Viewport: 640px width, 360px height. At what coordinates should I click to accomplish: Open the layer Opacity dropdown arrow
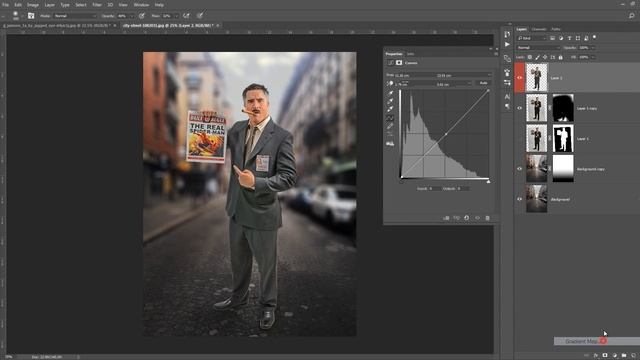point(593,48)
